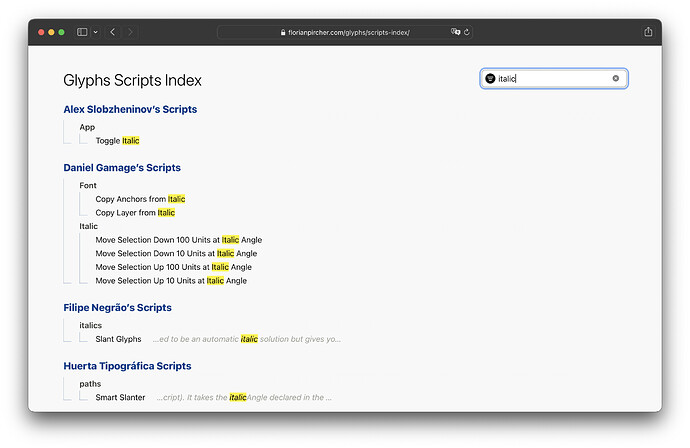Screen dimensions: 690x448
Task: Open the sidebar options dropdown arrow
Action: point(95,32)
